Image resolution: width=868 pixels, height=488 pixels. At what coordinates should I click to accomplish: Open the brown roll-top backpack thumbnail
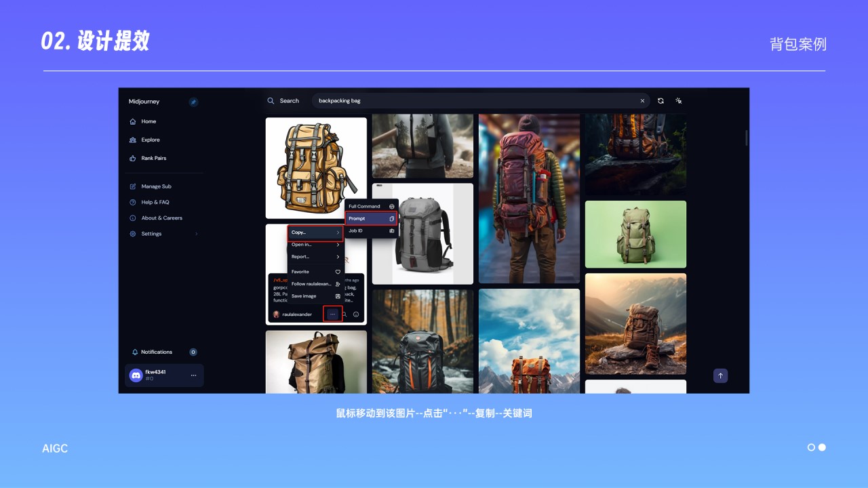316,362
